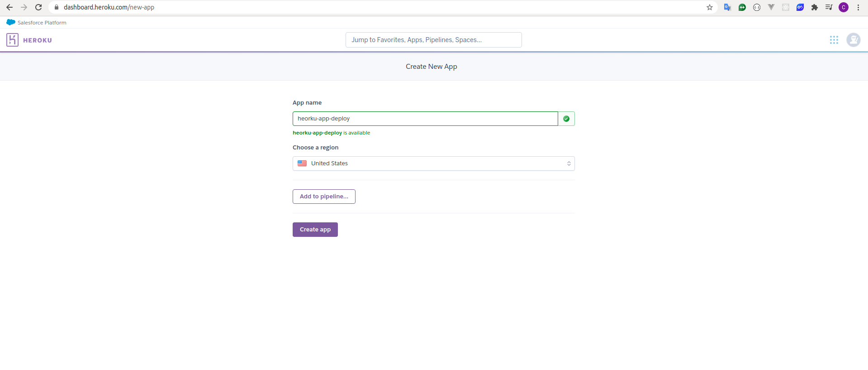Reload the page
Viewport: 868px width, 370px height.
click(x=38, y=7)
